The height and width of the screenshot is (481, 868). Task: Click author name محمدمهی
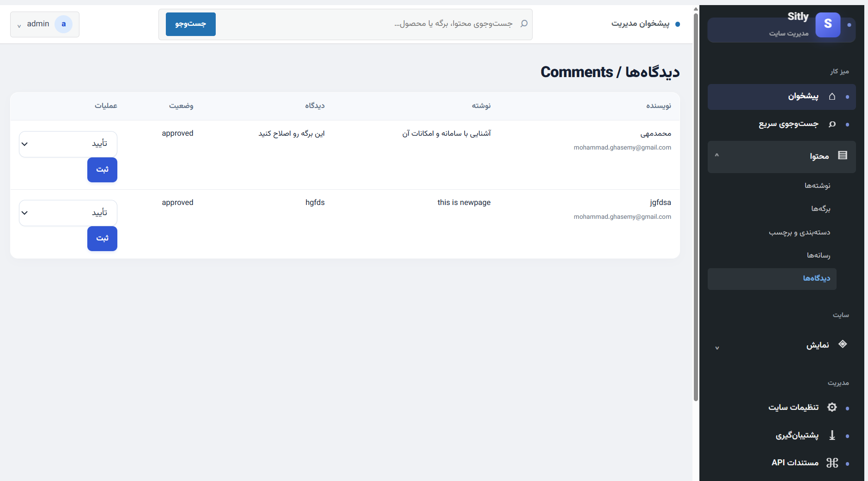tap(656, 134)
